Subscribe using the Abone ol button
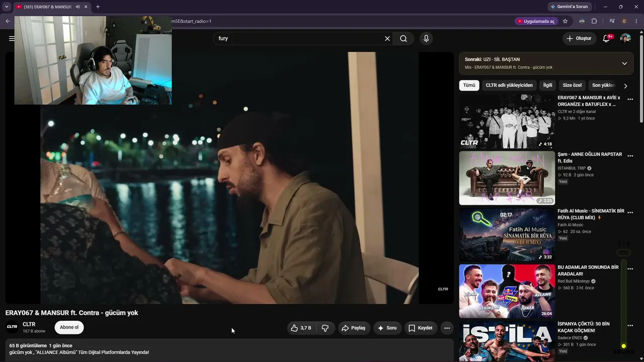 [x=69, y=327]
